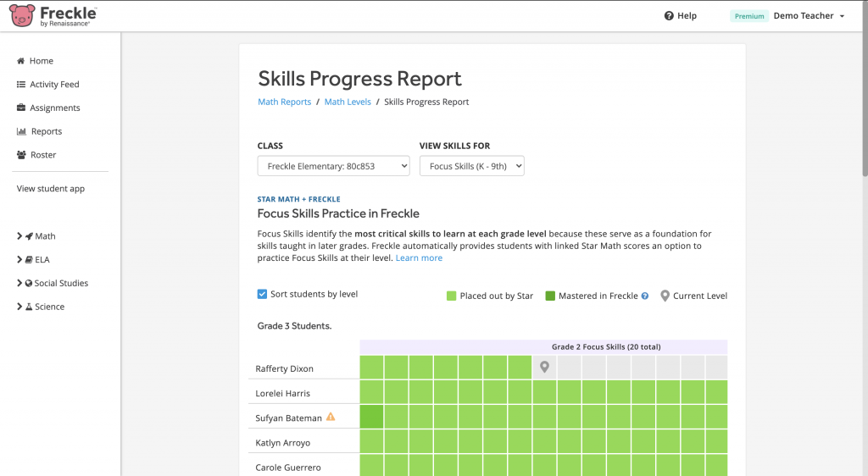
Task: Click the student name Rafferty Dixon
Action: [285, 368]
